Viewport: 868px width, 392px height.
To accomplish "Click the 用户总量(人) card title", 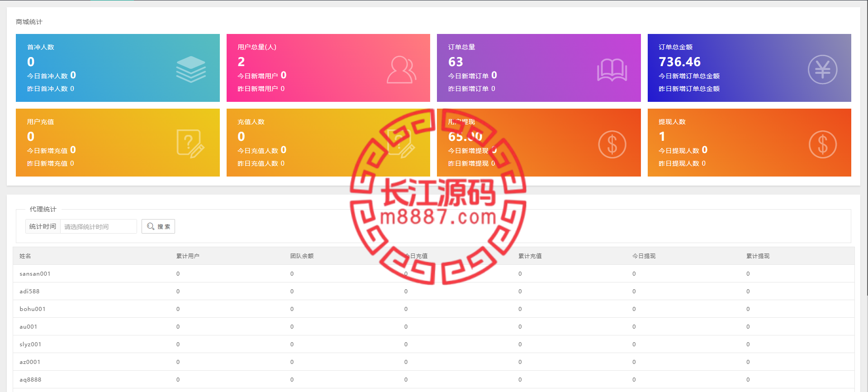I will pyautogui.click(x=257, y=47).
